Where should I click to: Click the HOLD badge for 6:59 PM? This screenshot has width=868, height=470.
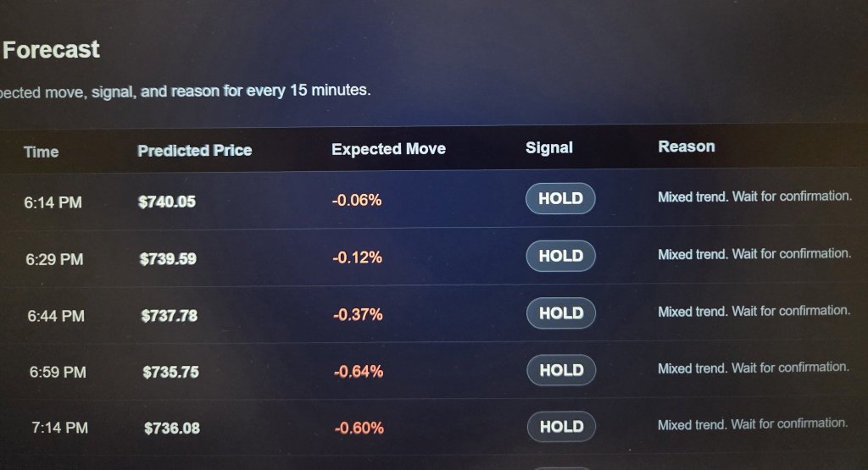[561, 370]
